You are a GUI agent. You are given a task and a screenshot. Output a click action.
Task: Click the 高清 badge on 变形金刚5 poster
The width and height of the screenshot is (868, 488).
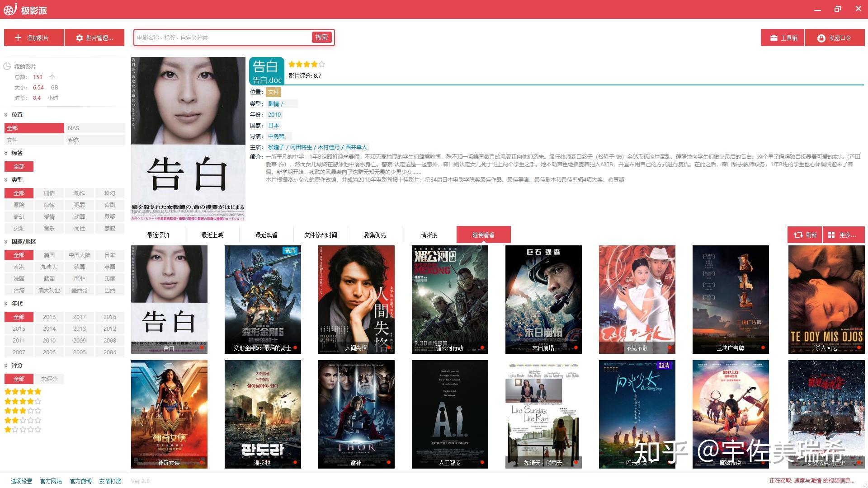[290, 250]
